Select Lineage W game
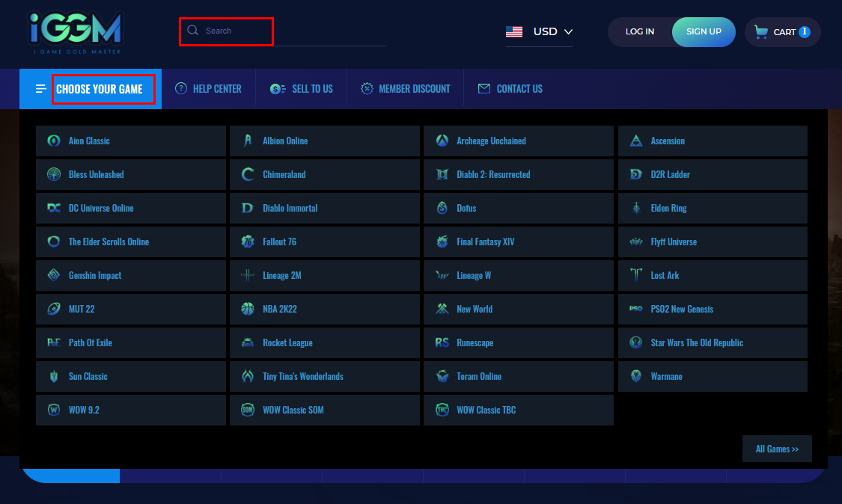This screenshot has height=504, width=842. coord(519,275)
